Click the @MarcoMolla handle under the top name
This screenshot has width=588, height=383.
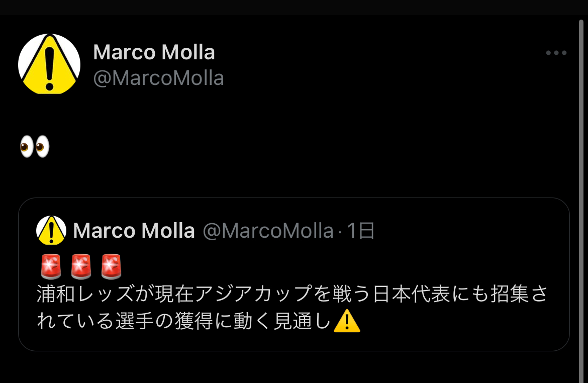pyautogui.click(x=158, y=78)
